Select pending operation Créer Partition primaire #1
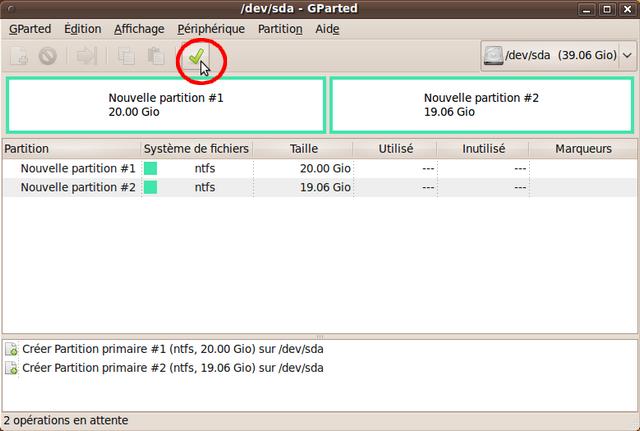The width and height of the screenshot is (640, 431). 173,349
